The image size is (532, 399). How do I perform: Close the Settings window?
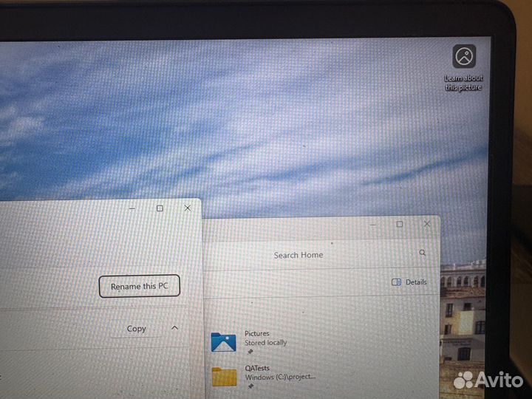pyautogui.click(x=188, y=208)
